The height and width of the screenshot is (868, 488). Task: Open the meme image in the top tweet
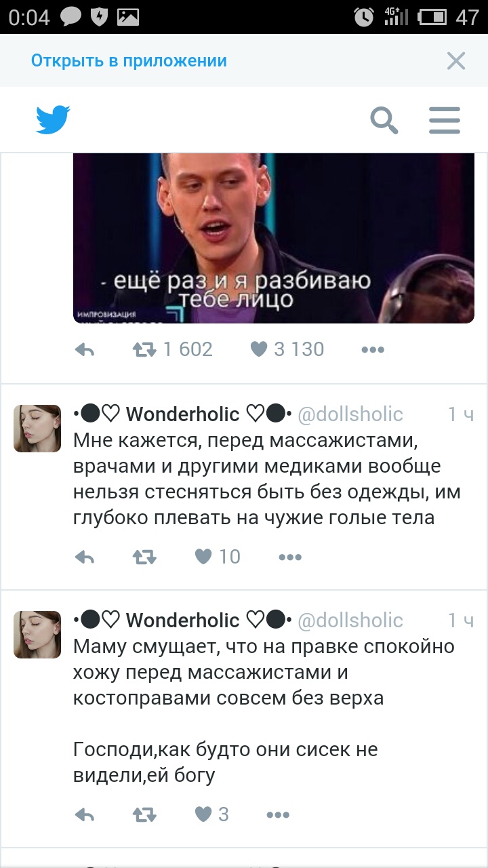click(274, 238)
